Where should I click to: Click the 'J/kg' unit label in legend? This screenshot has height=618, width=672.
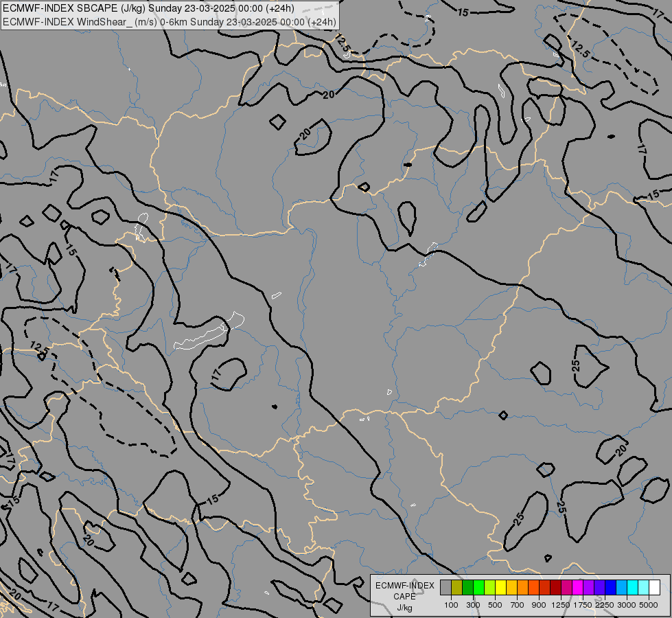[x=404, y=608]
